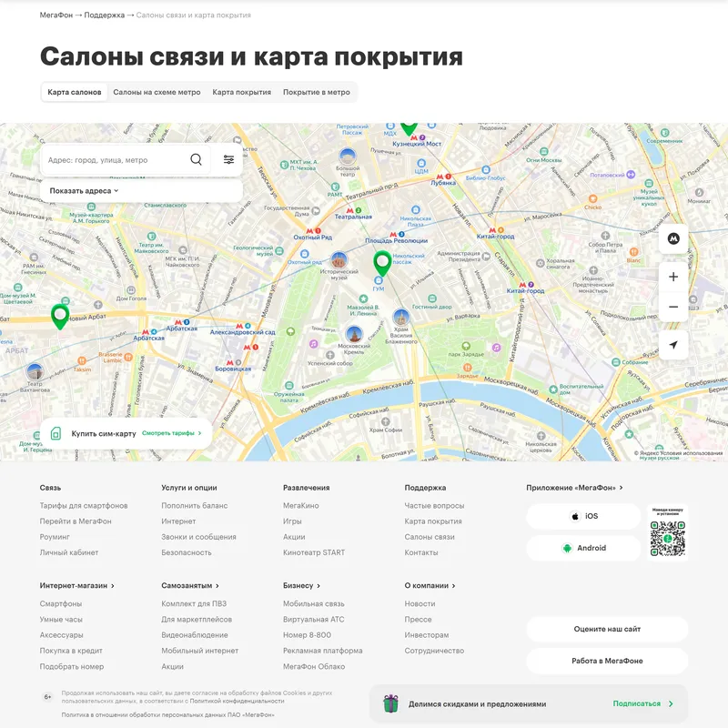
Task: Click the geolocation arrow icon
Action: 672,346
